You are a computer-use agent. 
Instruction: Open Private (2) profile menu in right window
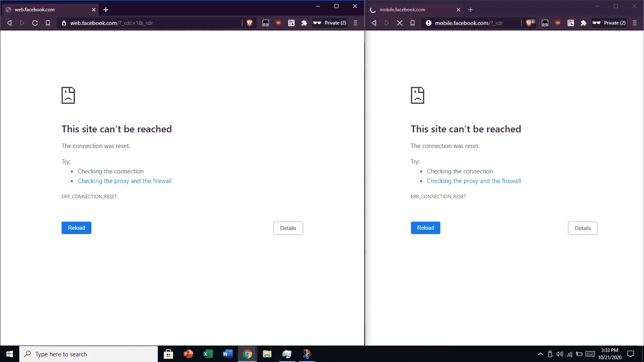tap(609, 23)
